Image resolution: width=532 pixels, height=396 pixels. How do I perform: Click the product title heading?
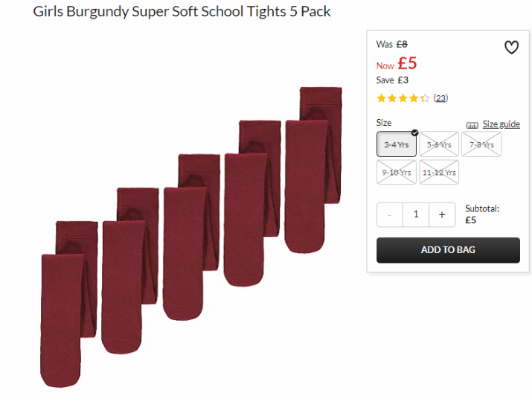point(182,11)
